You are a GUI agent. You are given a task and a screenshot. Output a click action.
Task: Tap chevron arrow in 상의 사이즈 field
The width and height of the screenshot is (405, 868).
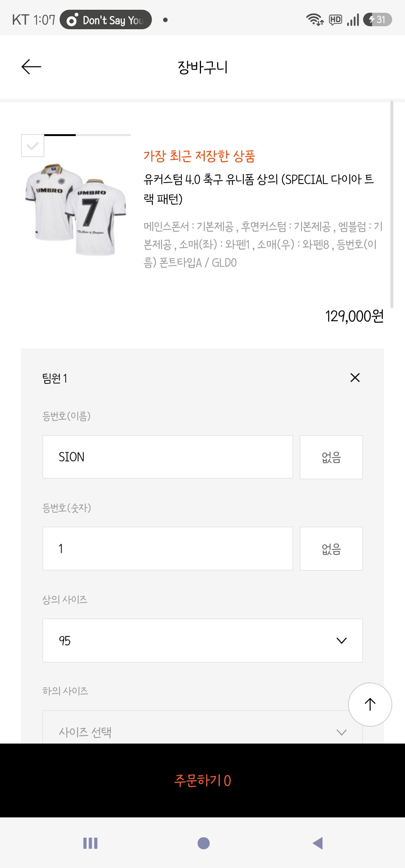[x=342, y=641]
